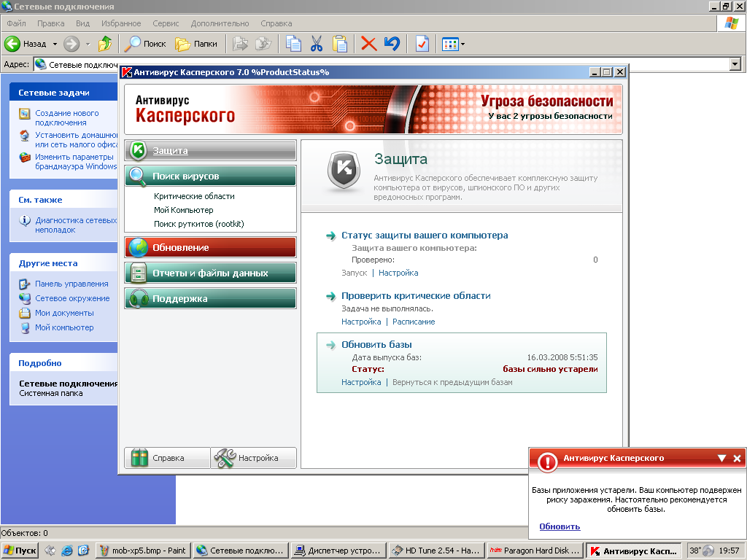Open the Избранное menu
The height and width of the screenshot is (560, 747).
tap(121, 23)
